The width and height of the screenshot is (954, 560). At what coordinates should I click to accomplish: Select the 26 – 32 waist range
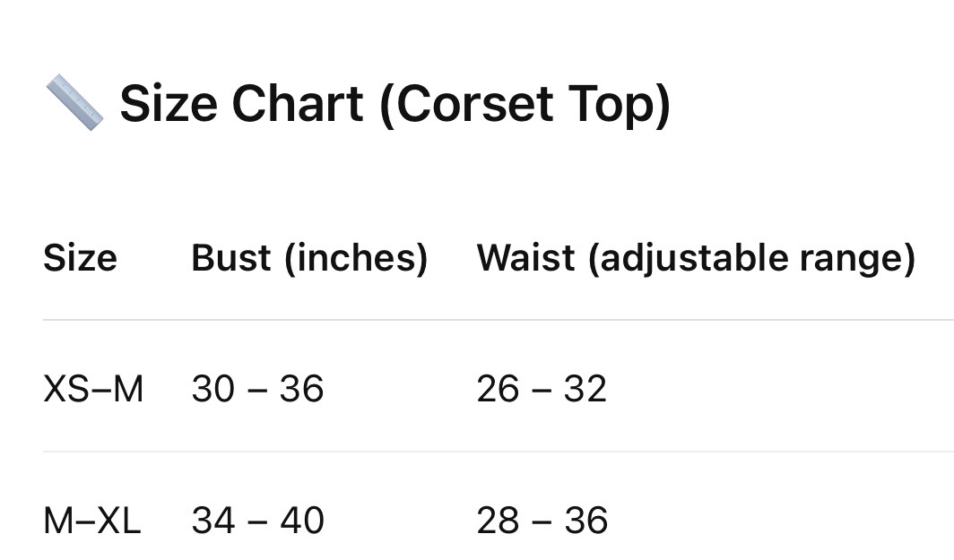tap(542, 389)
